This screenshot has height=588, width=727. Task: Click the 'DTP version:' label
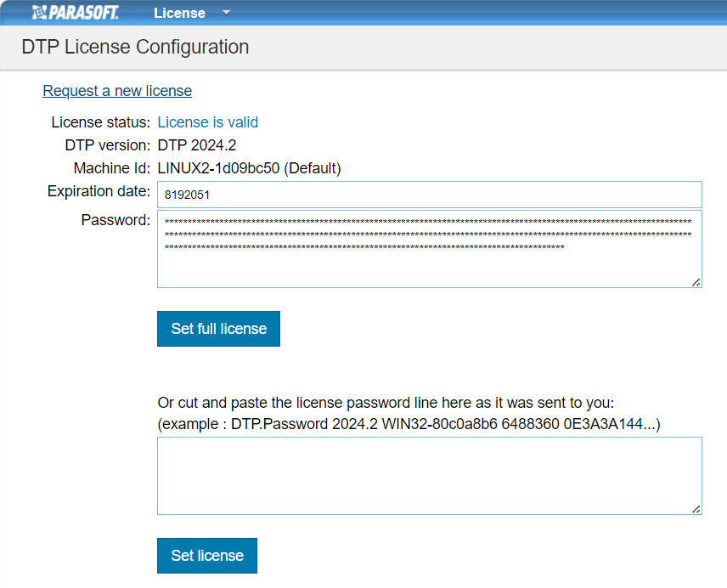108,145
